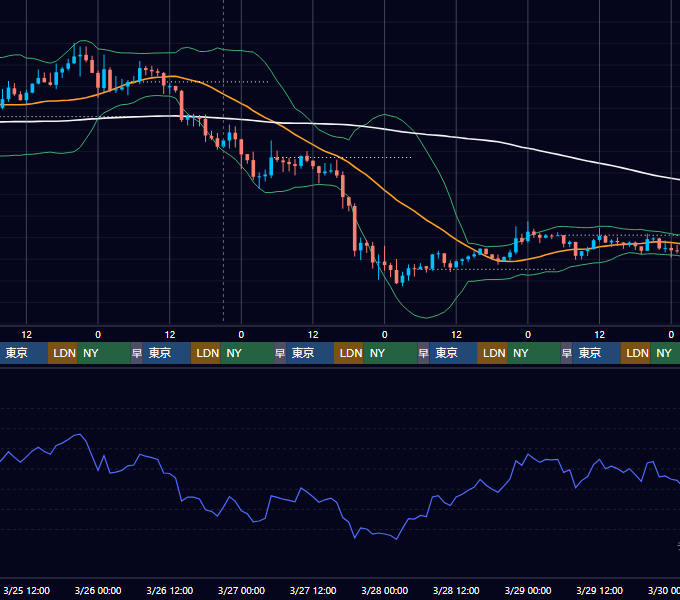Click the 3/28 00:00 date label

pos(384,590)
